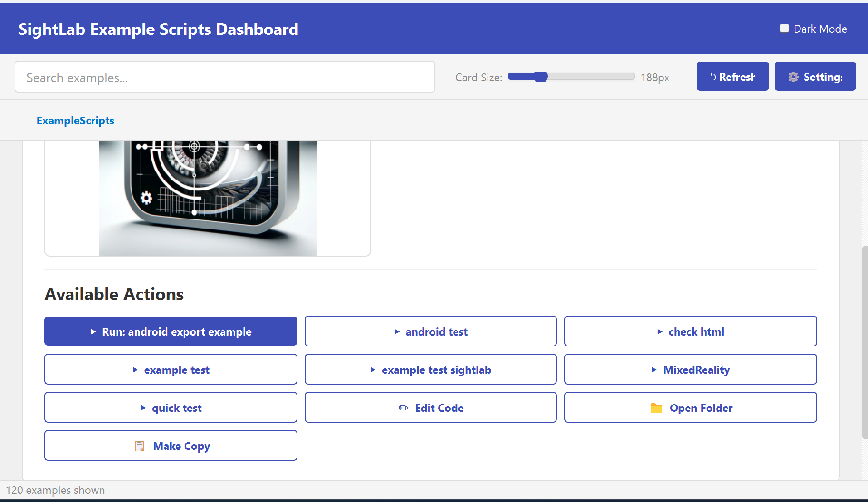Image resolution: width=868 pixels, height=502 pixels.
Task: Click play triangle on check html
Action: [x=660, y=332]
